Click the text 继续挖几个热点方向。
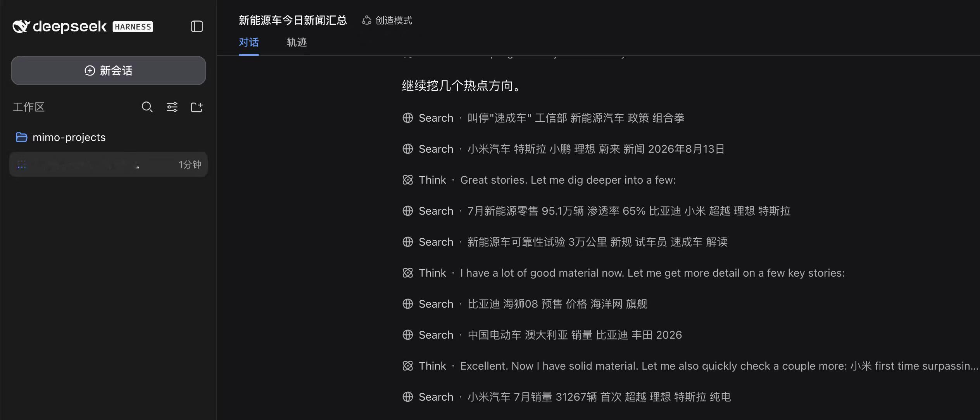This screenshot has height=420, width=980. (x=462, y=85)
